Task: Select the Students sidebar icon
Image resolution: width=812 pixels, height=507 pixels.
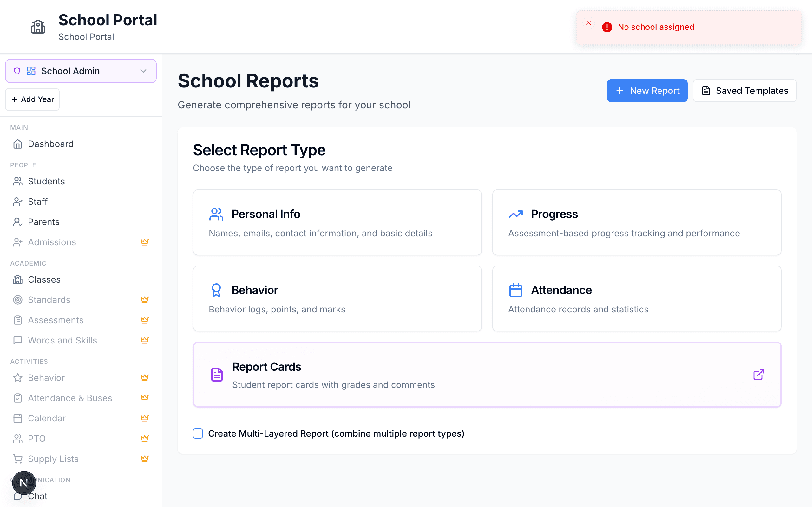Action: coord(17,181)
